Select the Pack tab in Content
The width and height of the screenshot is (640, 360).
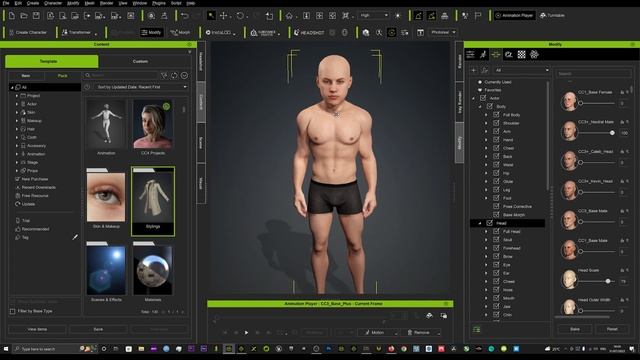point(62,76)
